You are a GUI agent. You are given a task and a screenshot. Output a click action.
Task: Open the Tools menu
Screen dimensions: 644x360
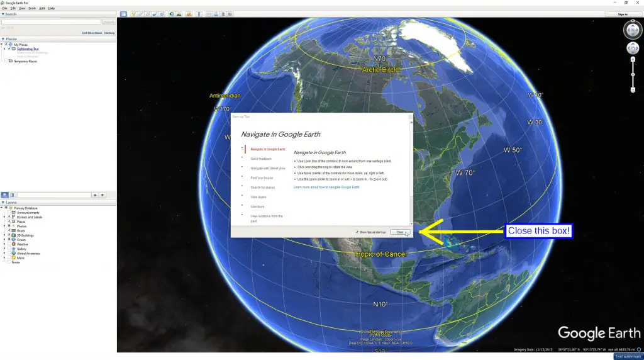[32, 8]
